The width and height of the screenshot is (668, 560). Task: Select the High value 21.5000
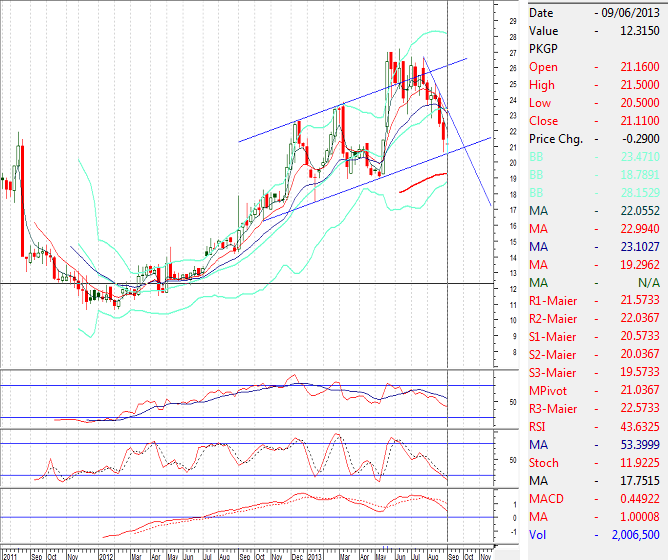click(631, 85)
